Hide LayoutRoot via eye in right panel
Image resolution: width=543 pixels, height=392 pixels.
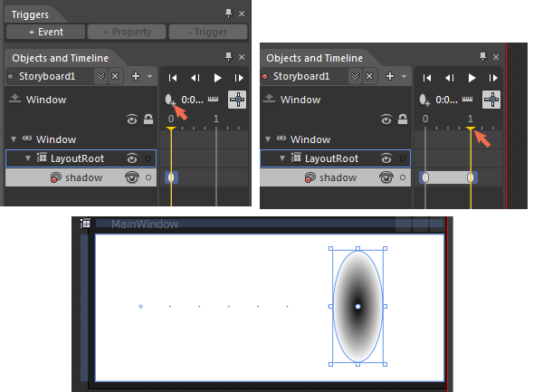tap(386, 159)
